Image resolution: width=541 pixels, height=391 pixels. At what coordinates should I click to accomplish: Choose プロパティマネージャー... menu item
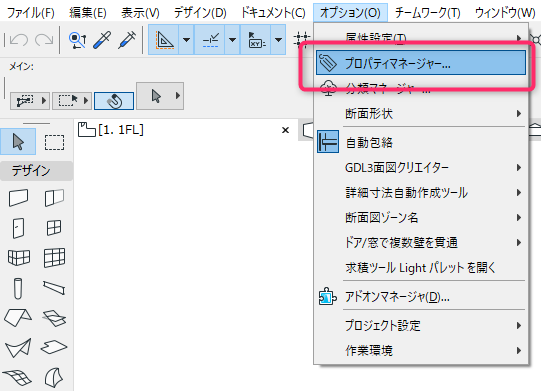[x=421, y=63]
